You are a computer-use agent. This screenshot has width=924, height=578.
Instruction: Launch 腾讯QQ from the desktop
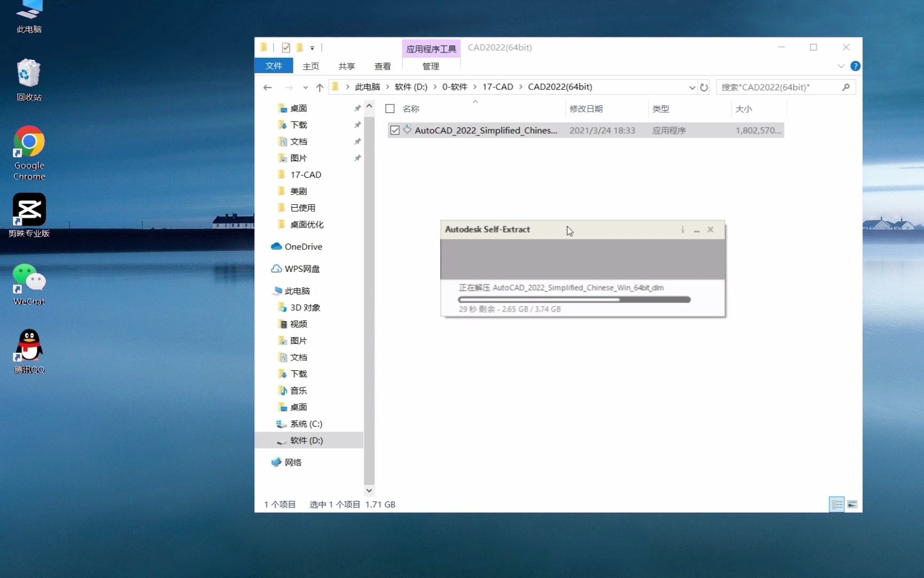pos(29,351)
